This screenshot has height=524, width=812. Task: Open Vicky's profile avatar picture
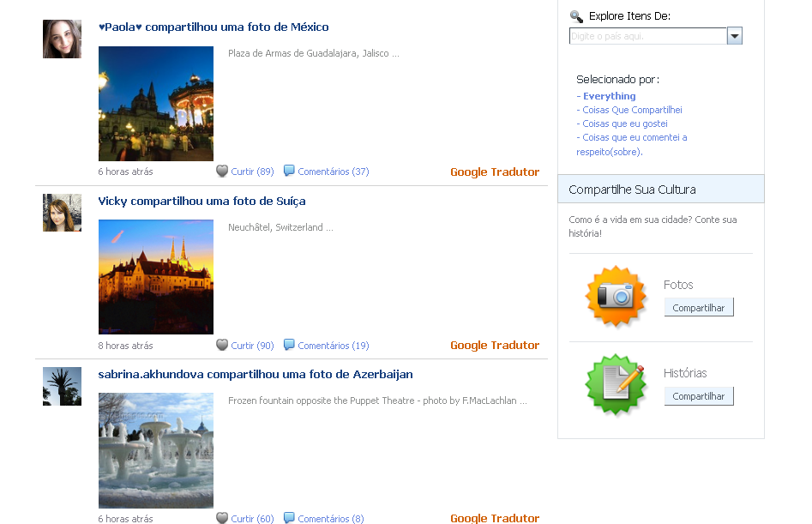62,213
